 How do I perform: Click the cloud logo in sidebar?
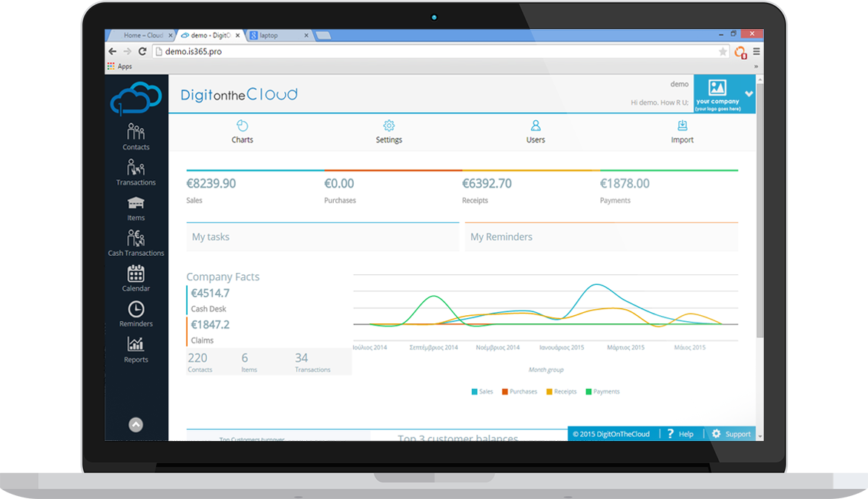pyautogui.click(x=136, y=98)
